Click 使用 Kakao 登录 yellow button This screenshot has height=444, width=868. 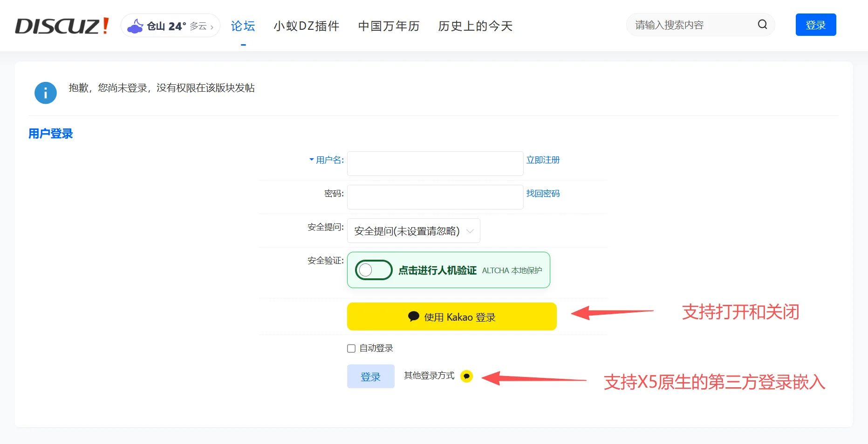(452, 316)
